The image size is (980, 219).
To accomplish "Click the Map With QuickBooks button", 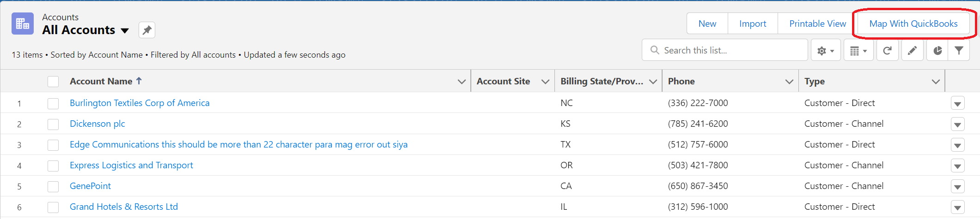I will coord(913,24).
